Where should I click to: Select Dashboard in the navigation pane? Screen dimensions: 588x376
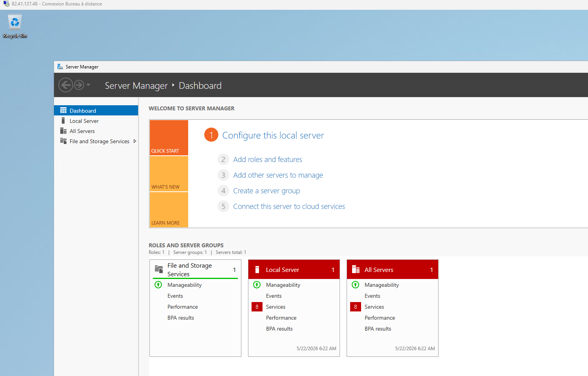click(x=96, y=111)
